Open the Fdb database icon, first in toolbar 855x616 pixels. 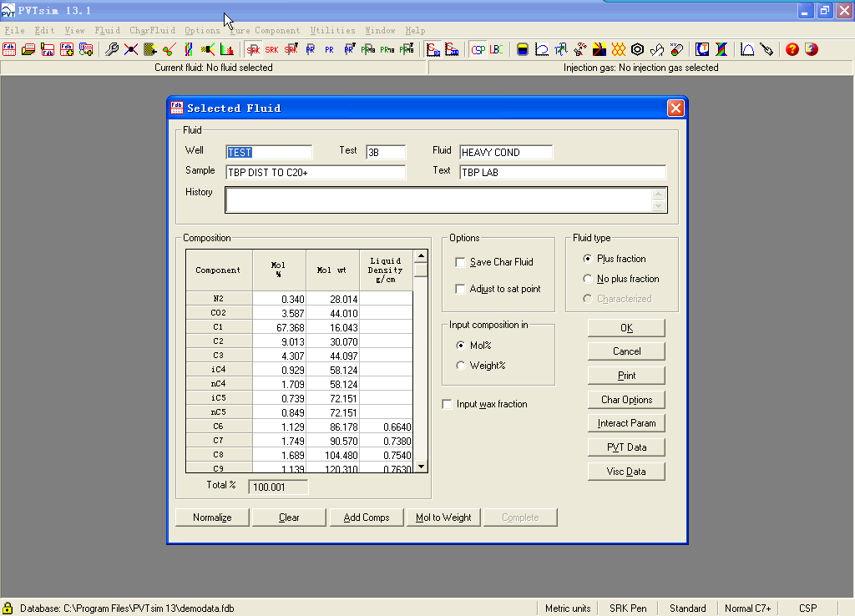9,49
